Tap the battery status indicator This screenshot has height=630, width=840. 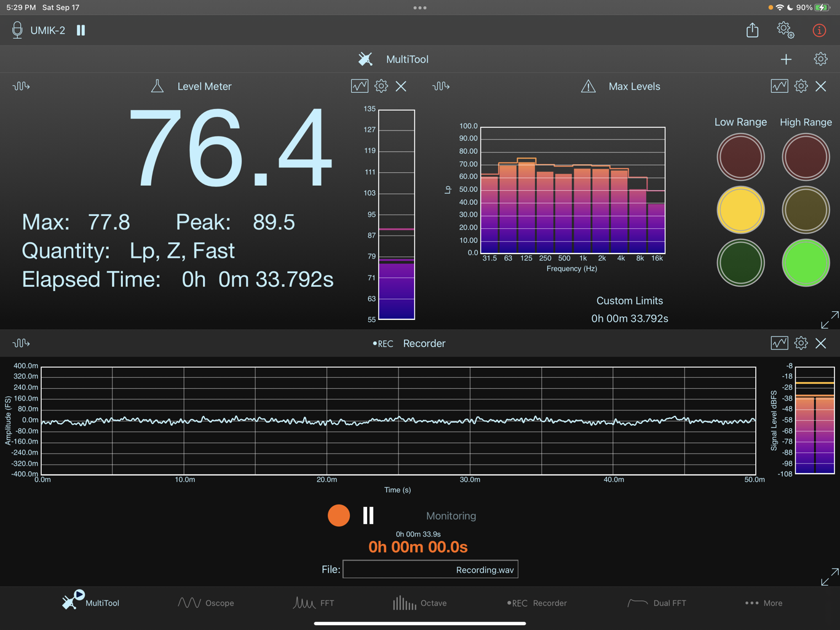(822, 7)
